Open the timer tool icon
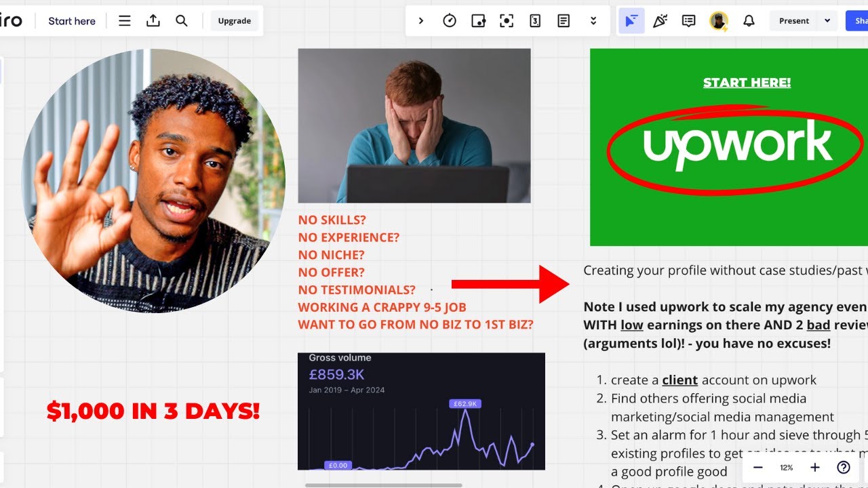868x488 pixels. pos(450,21)
